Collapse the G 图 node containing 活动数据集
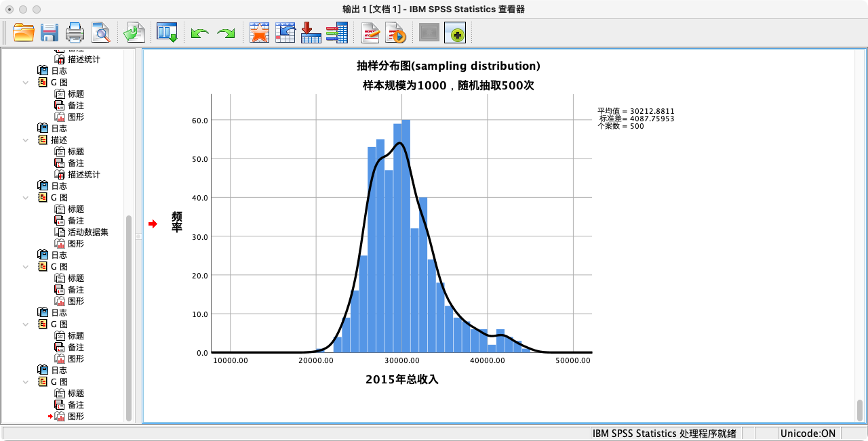This screenshot has width=868, height=441. click(x=26, y=198)
